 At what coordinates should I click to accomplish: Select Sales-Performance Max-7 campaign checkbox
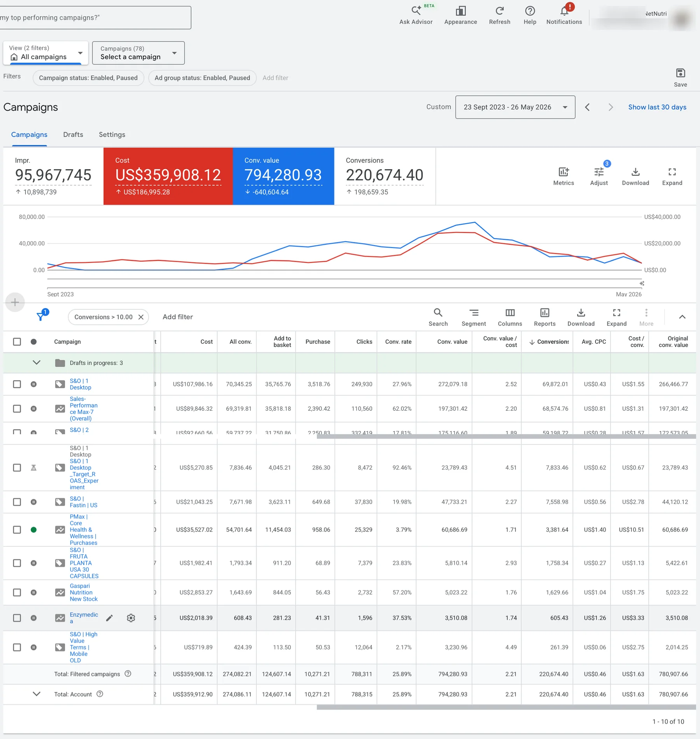tap(17, 409)
